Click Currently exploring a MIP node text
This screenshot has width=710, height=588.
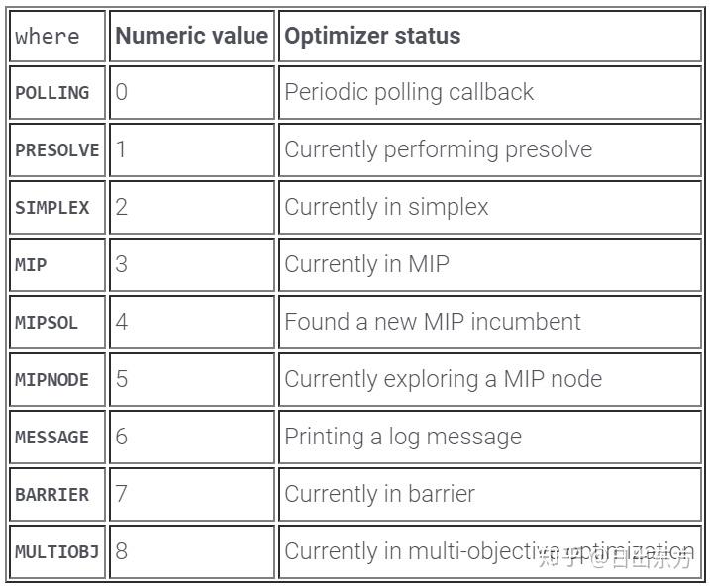(x=444, y=379)
